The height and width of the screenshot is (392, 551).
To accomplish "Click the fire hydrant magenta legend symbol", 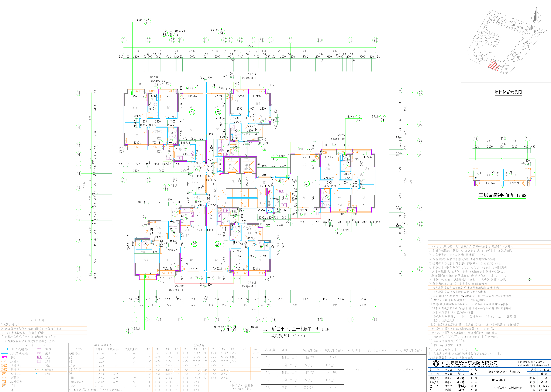I will click(x=4, y=357).
